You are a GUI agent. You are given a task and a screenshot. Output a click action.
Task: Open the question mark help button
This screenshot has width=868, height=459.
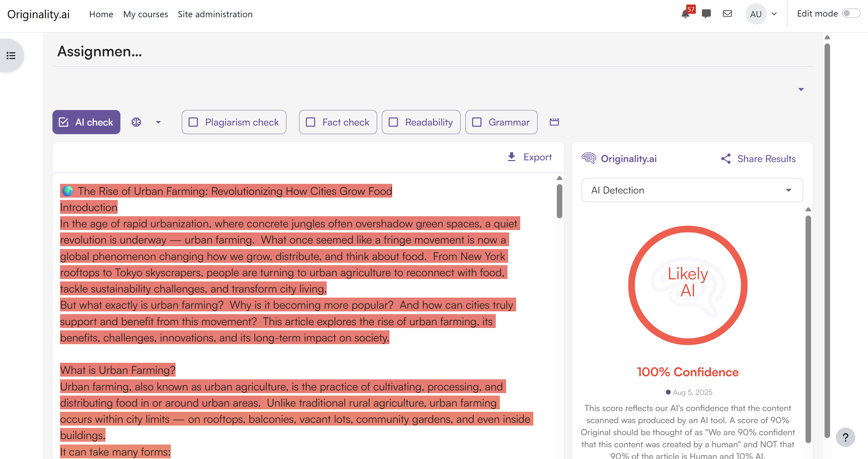pos(845,437)
